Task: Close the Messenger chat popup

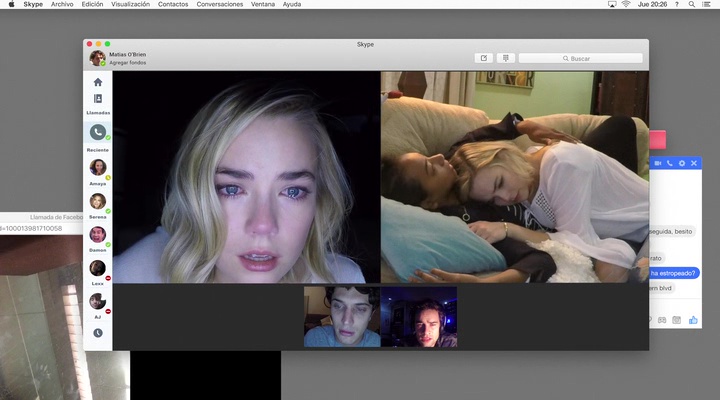Action: pos(694,163)
